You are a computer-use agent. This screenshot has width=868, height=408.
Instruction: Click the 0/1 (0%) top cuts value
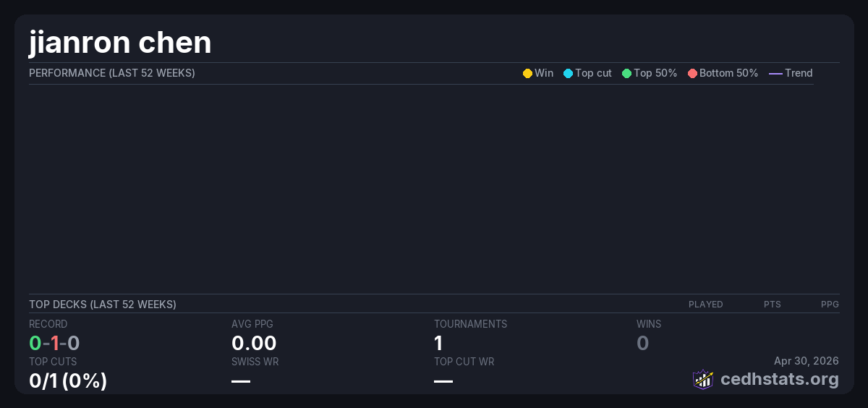[x=68, y=380]
